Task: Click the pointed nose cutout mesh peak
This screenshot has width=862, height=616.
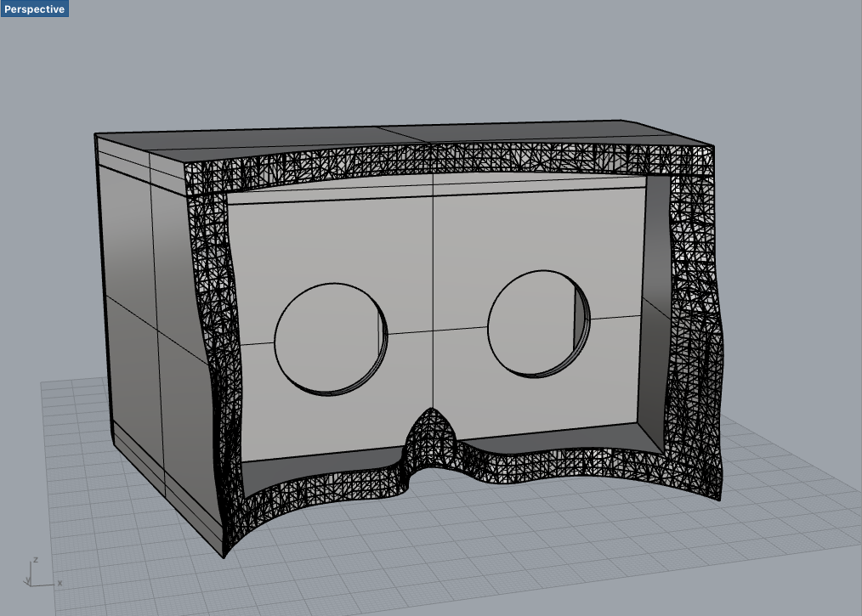Action: (433, 418)
